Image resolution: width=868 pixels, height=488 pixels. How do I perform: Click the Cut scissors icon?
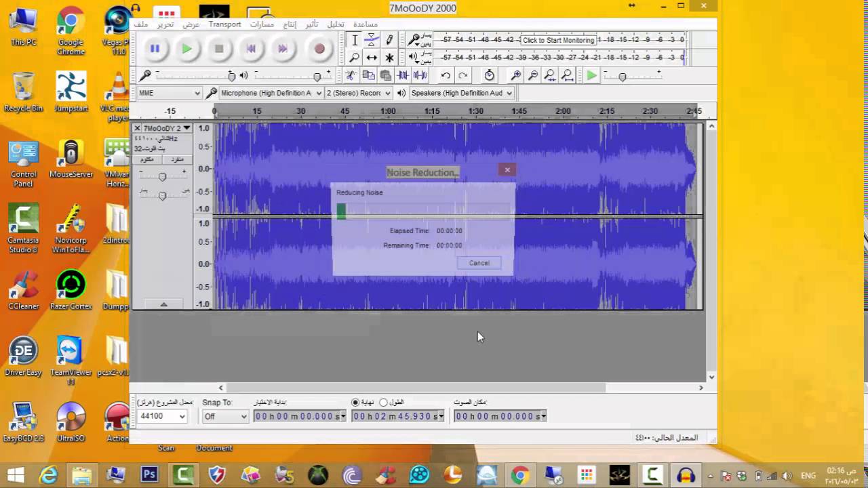351,76
